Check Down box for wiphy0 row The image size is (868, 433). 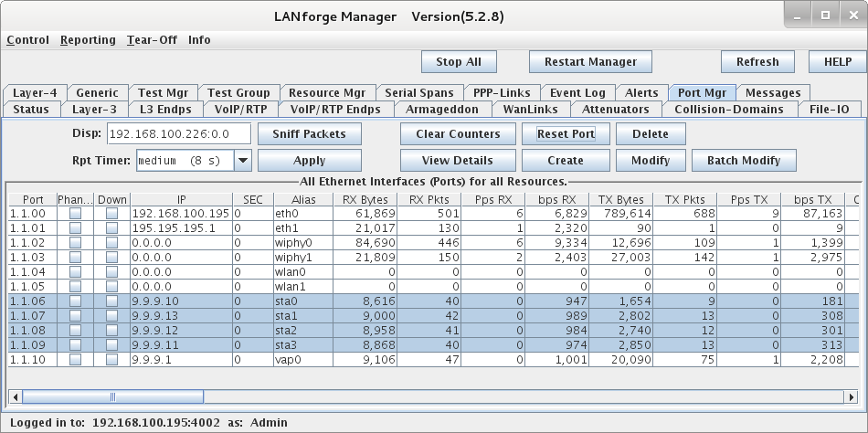(x=111, y=242)
